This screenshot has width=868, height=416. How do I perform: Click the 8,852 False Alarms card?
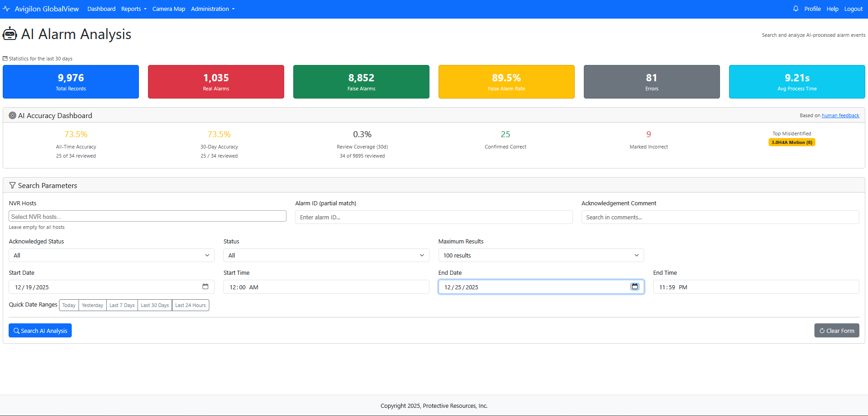point(361,82)
